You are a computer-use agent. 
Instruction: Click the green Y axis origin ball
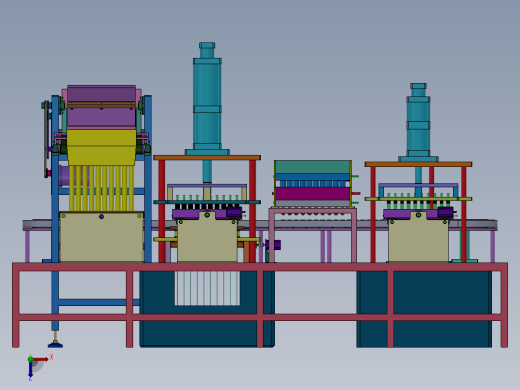[x=30, y=359]
